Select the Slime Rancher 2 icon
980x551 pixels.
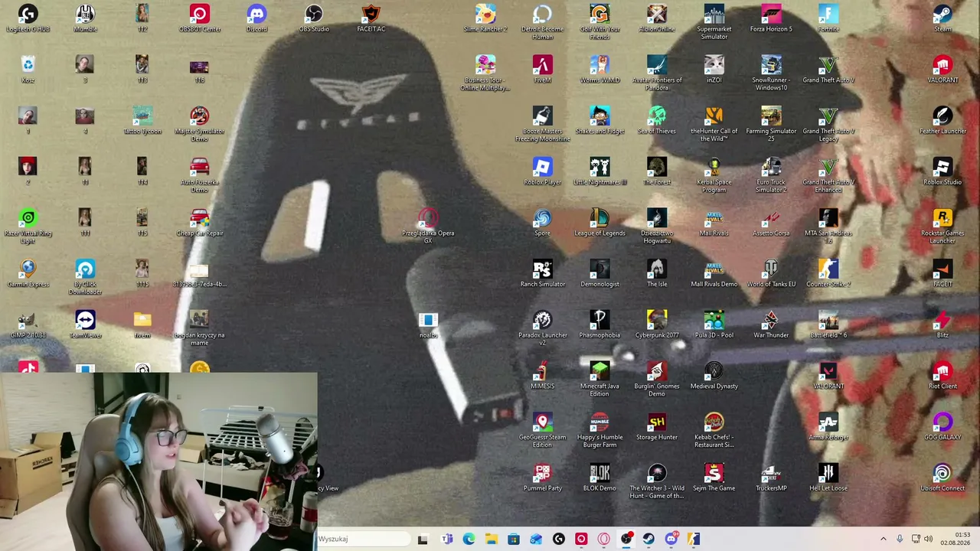pos(485,18)
